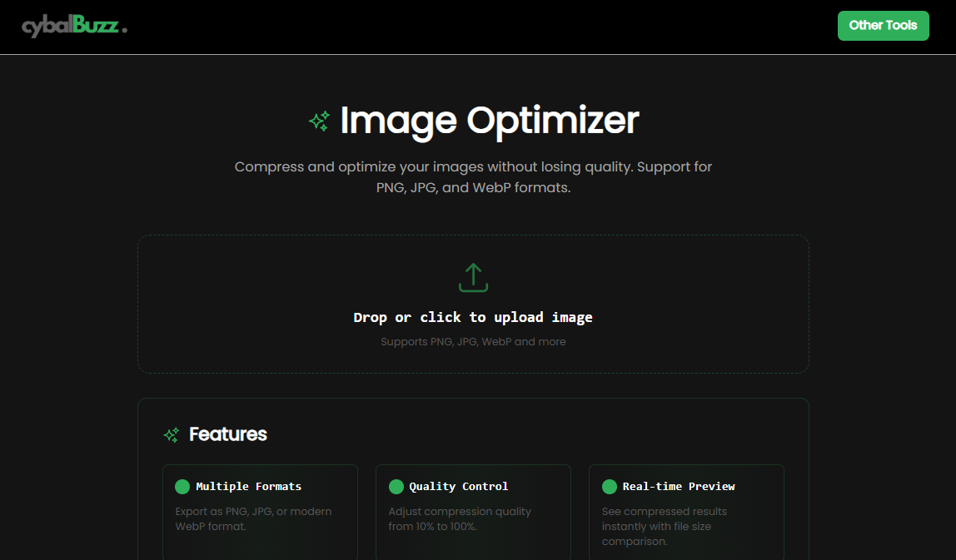The image size is (956, 560).
Task: Open the Other Tools page
Action: 883,26
